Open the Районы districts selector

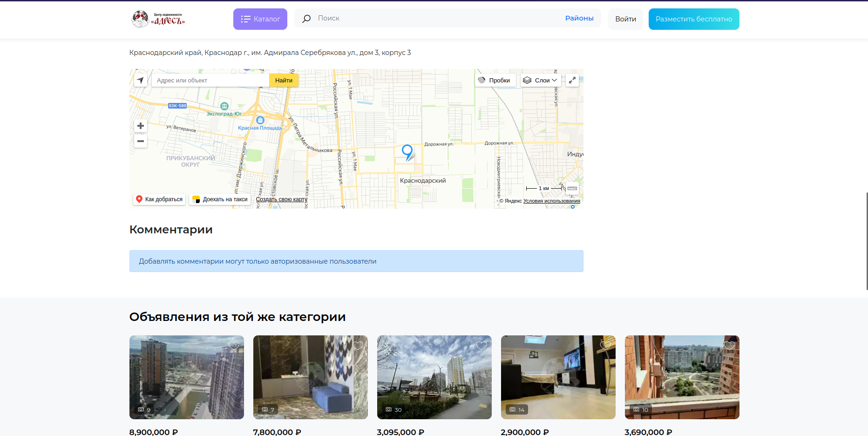coord(579,18)
